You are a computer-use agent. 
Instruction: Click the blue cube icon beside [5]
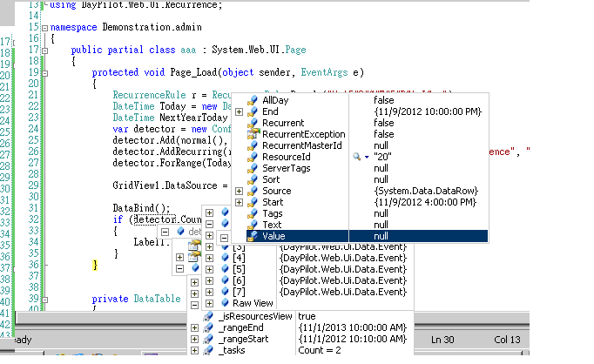click(x=225, y=269)
